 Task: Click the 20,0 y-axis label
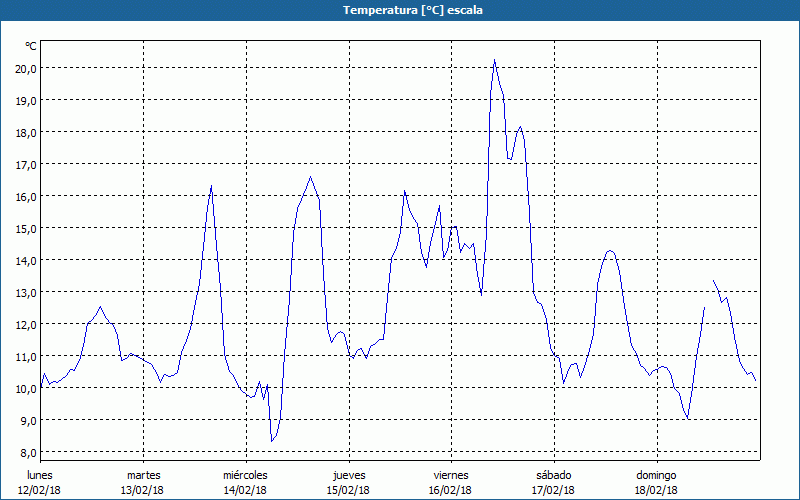(25, 68)
